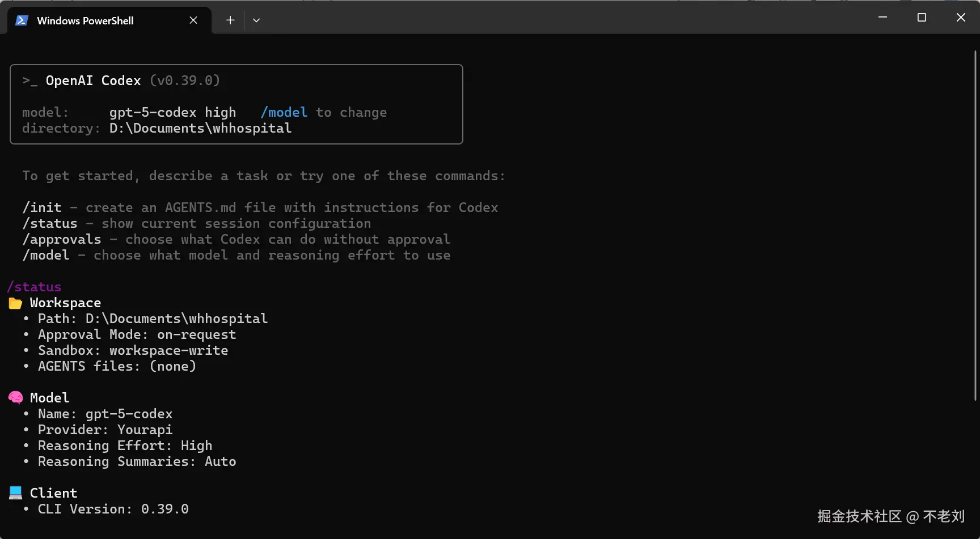Click the Workspace folder icon
The width and height of the screenshot is (980, 539).
pyautogui.click(x=15, y=303)
